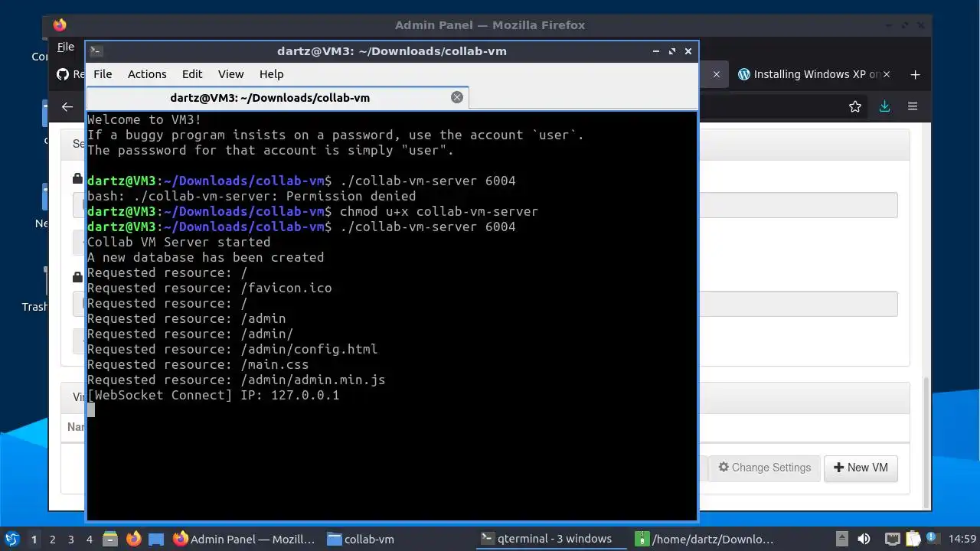Open the application launcher menu
This screenshot has height=551, width=980.
[x=11, y=539]
